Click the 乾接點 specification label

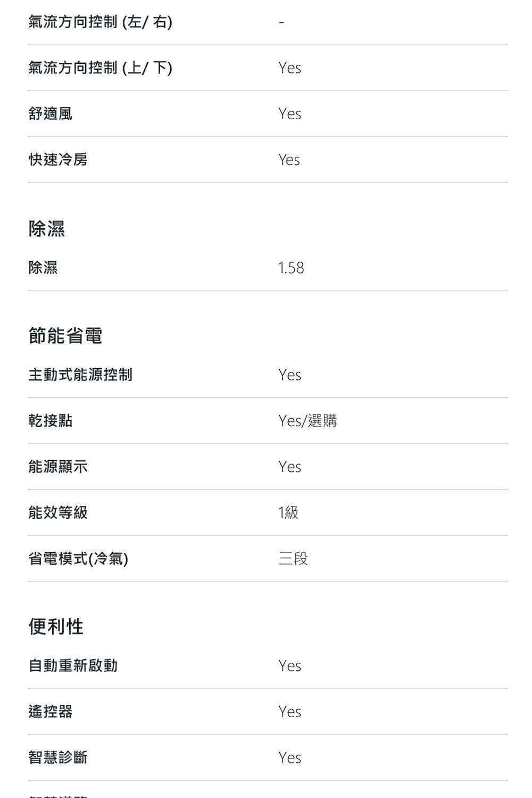pos(51,420)
